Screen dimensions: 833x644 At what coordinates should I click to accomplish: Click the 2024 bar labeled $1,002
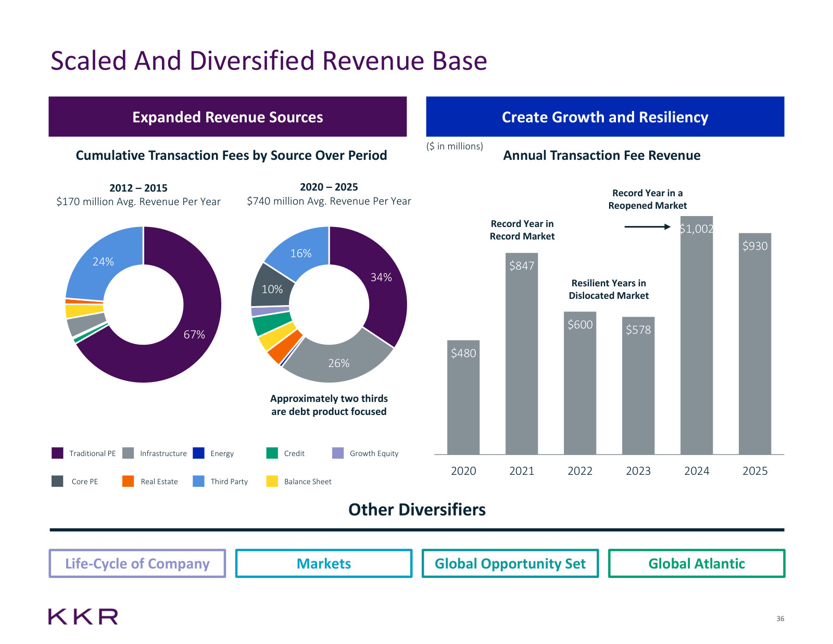point(697,335)
